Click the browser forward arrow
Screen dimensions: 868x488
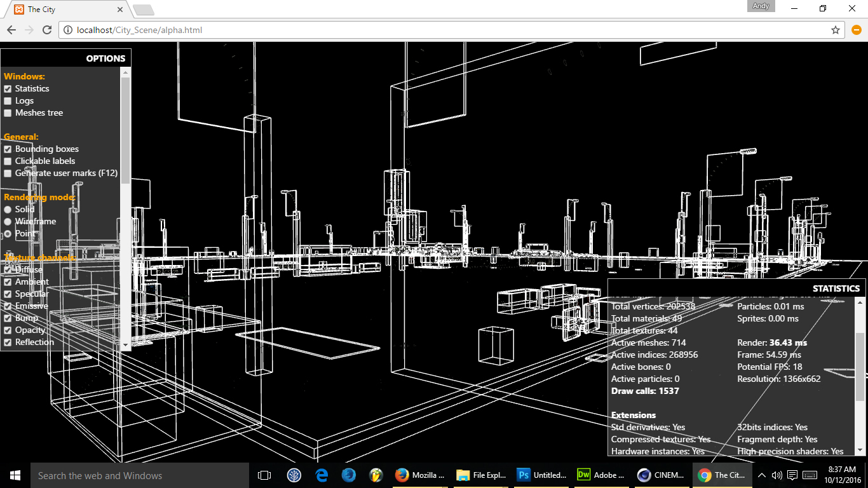click(29, 30)
